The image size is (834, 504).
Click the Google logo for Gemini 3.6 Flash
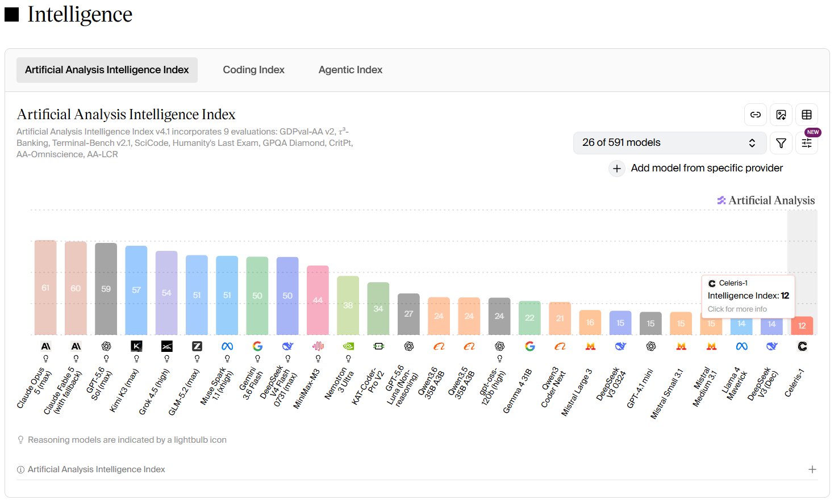[x=257, y=346]
